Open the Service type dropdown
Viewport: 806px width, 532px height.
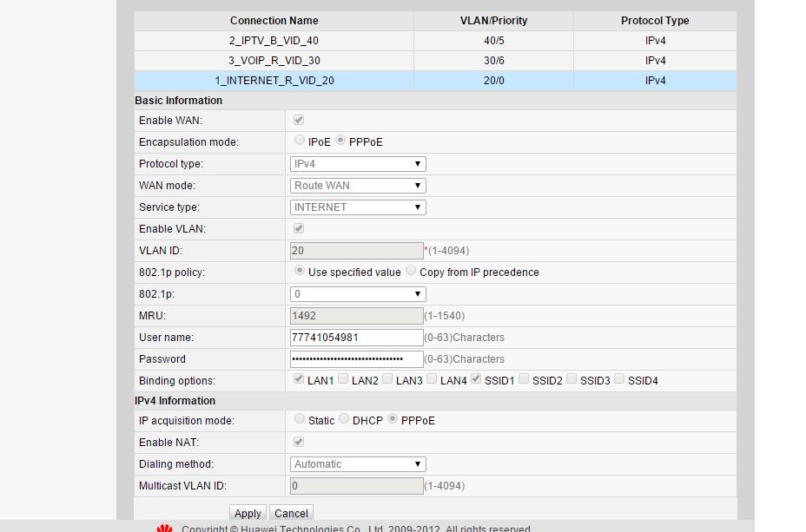[x=357, y=207]
